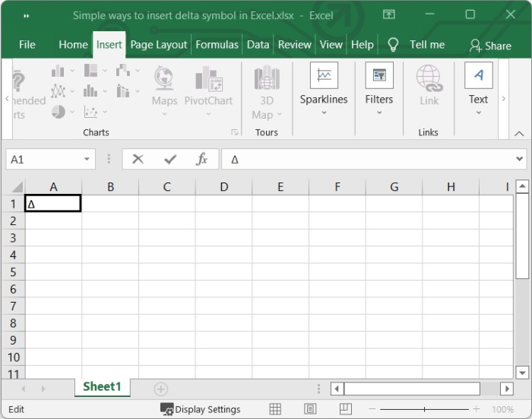Image resolution: width=532 pixels, height=419 pixels.
Task: Switch to the Page Layout tab
Action: click(158, 45)
